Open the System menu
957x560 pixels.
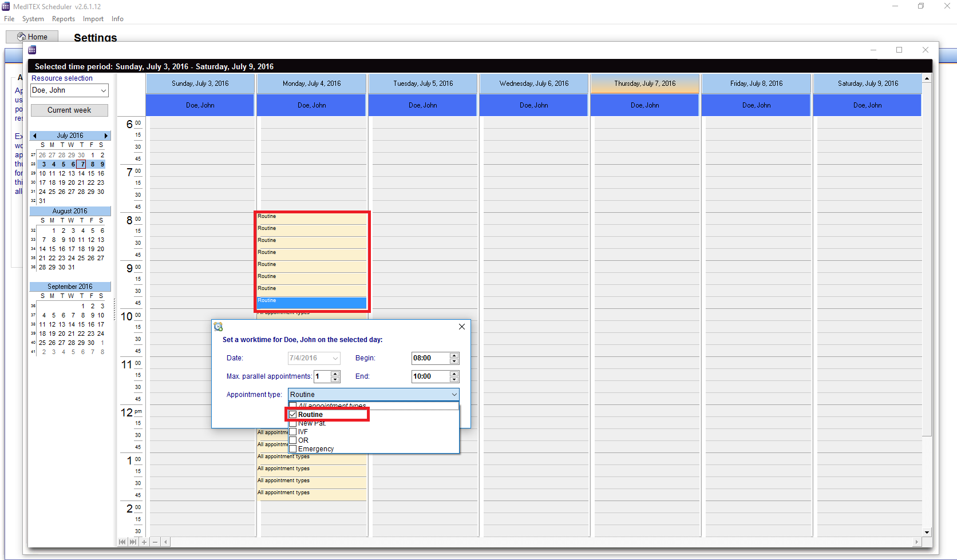click(33, 19)
